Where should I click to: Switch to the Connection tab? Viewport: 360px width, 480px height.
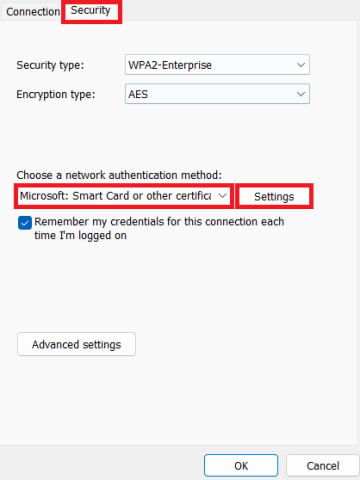click(x=33, y=12)
